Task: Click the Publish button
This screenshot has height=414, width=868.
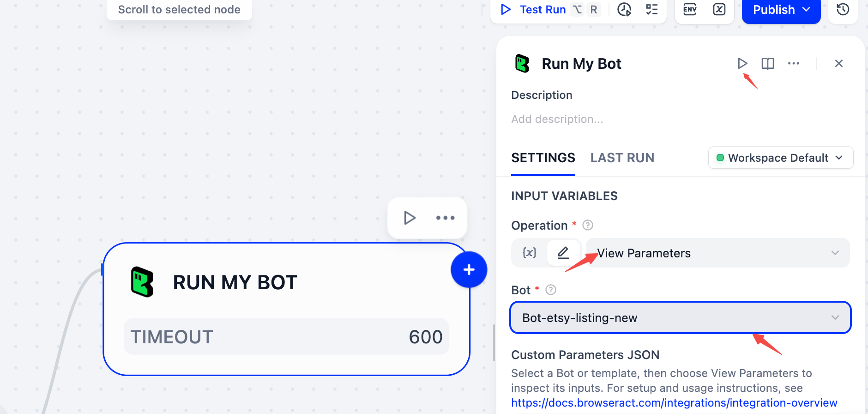Action: coord(781,10)
